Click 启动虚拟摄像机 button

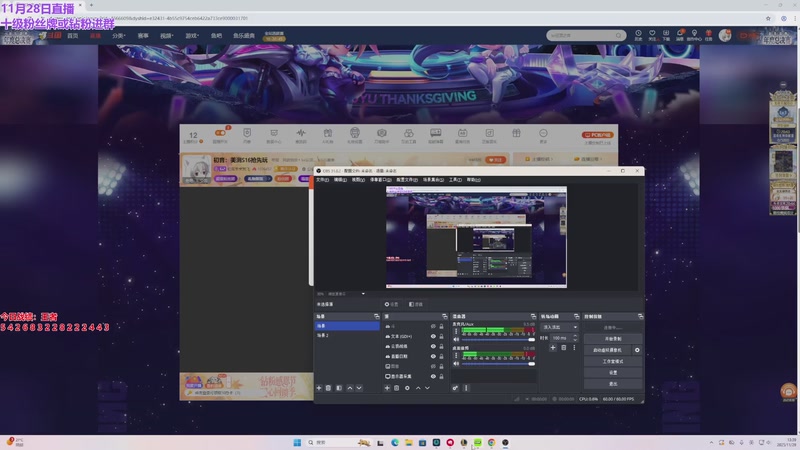[x=608, y=351]
